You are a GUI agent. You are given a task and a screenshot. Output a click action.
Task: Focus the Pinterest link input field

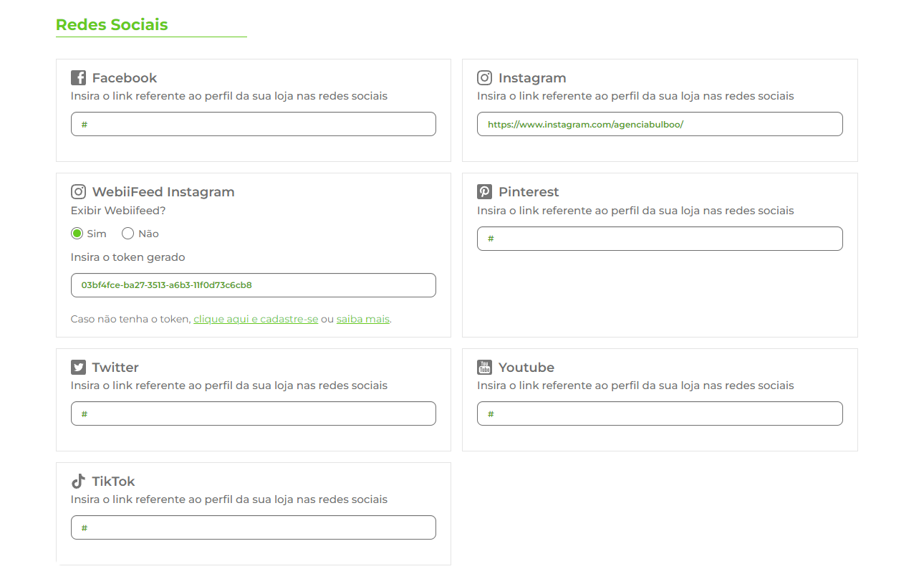[x=660, y=239]
